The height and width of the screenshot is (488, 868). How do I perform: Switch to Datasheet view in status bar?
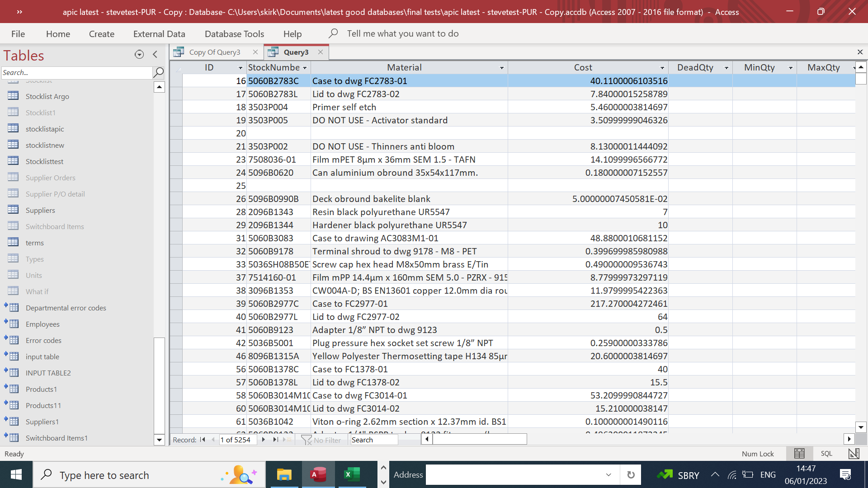(799, 453)
